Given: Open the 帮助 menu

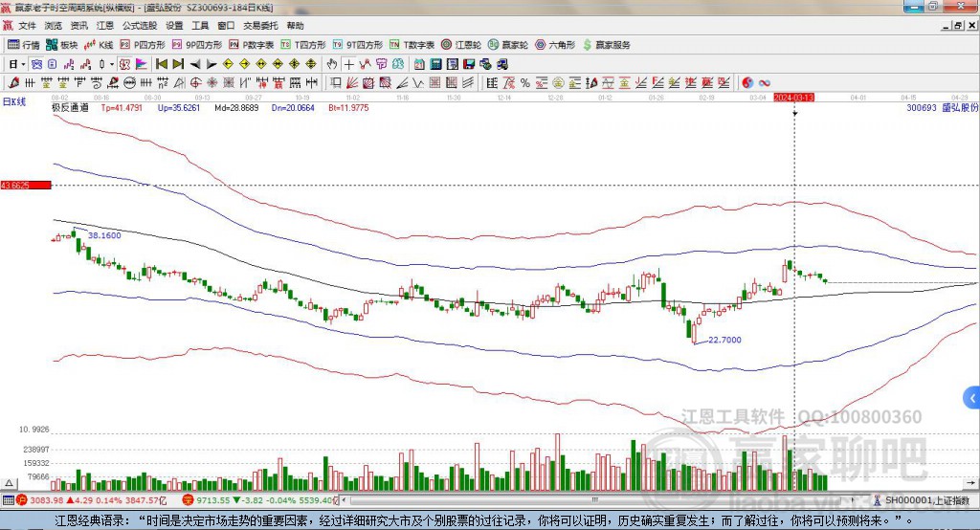Looking at the screenshot, I should click(295, 26).
